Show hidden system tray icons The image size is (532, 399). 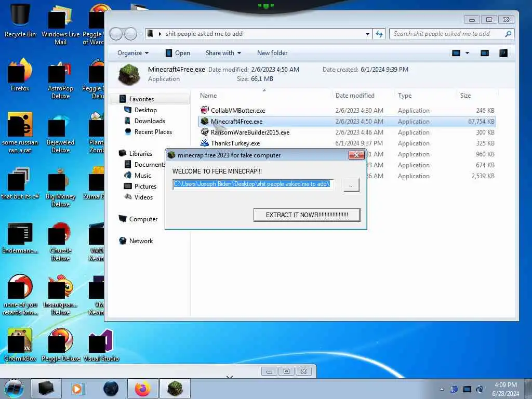click(442, 389)
